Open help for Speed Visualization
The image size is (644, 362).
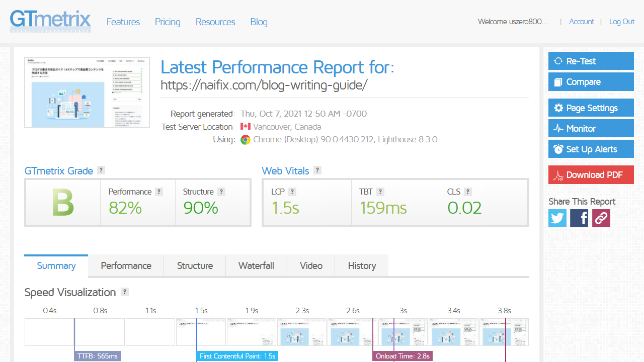click(x=125, y=292)
